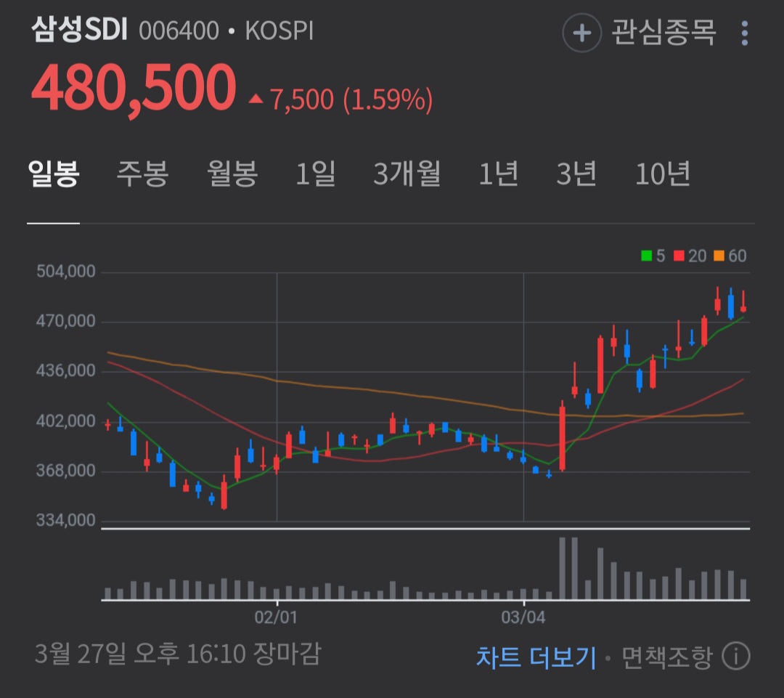Click the 3월 27일 장마감 timestamp
Viewport: 784px width, 698px height.
178,654
